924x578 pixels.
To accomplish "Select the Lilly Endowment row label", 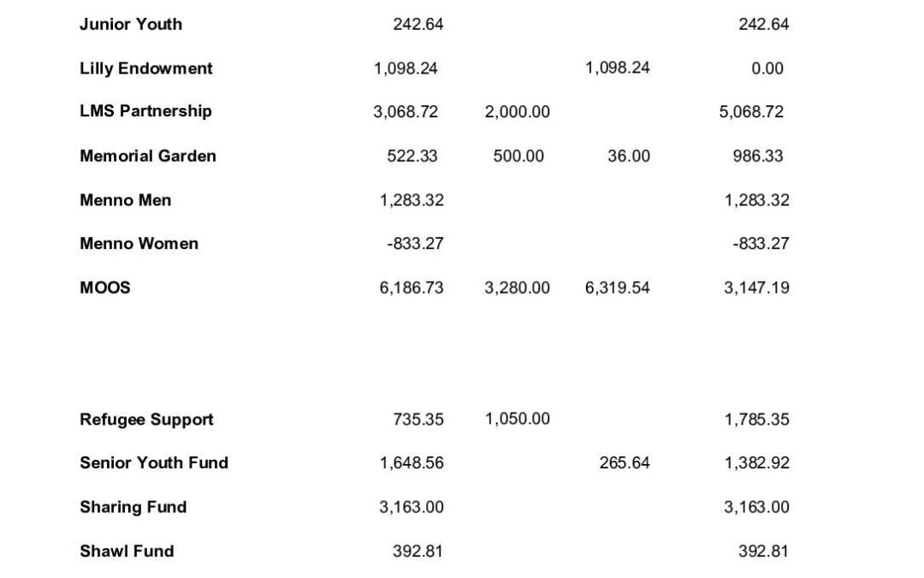I will coord(146,69).
